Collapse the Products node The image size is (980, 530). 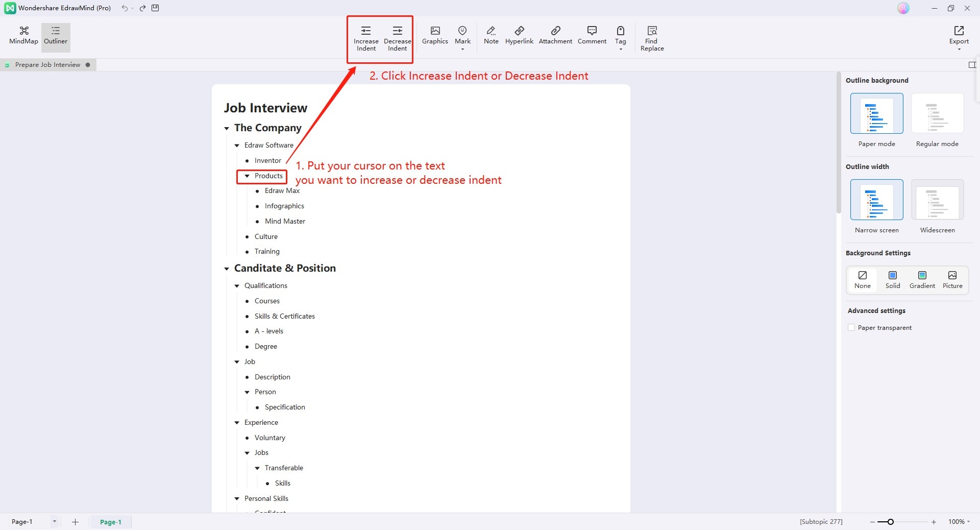[247, 176]
